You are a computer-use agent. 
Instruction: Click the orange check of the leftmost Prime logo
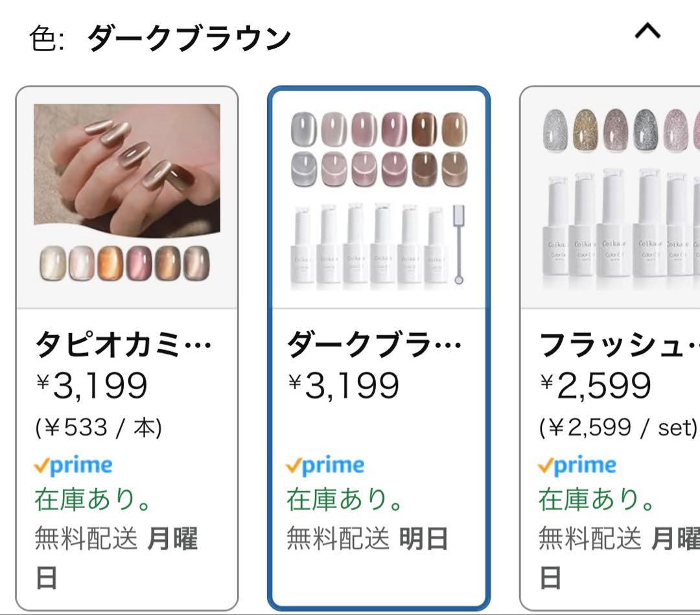coord(42,464)
